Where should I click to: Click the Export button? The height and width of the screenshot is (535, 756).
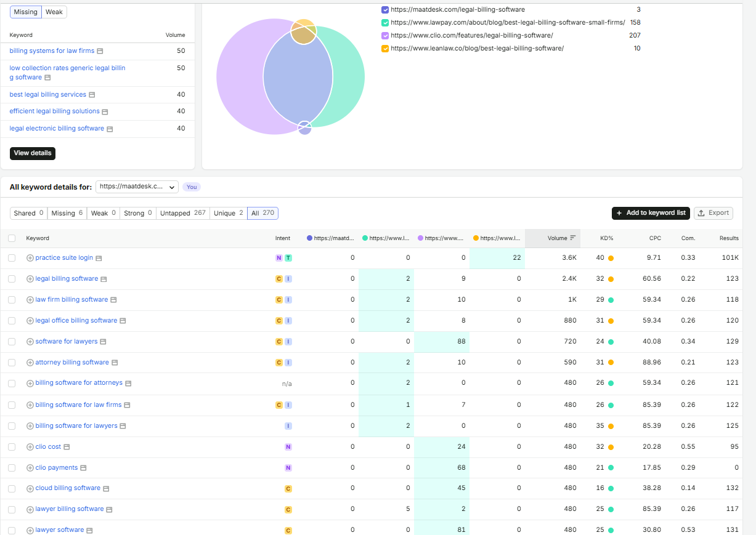[713, 213]
